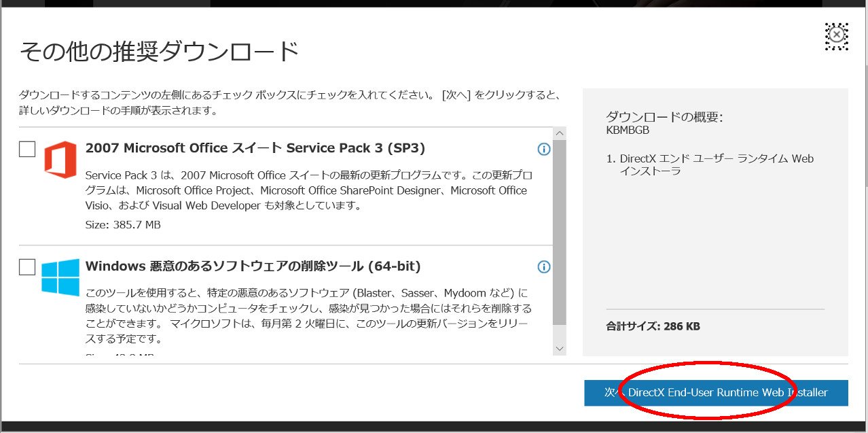The image size is (868, 433).
Task: Select title Windows 悪意のあるソフトウェアの削除ツール (64-bit)
Action: click(253, 266)
